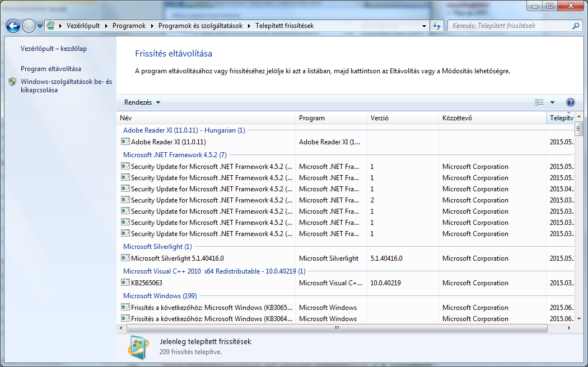Maximize the Telepített frissítések window
This screenshot has width=588, height=367.
point(550,6)
